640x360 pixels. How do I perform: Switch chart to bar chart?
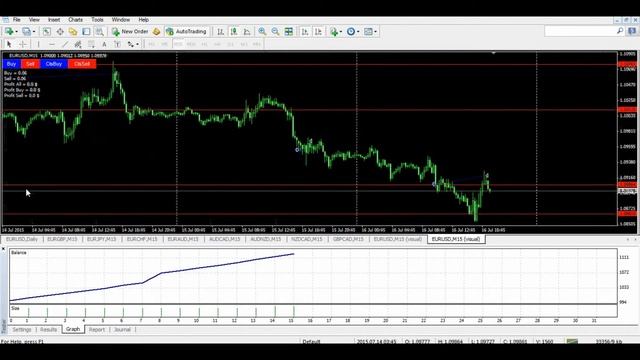pos(220,31)
